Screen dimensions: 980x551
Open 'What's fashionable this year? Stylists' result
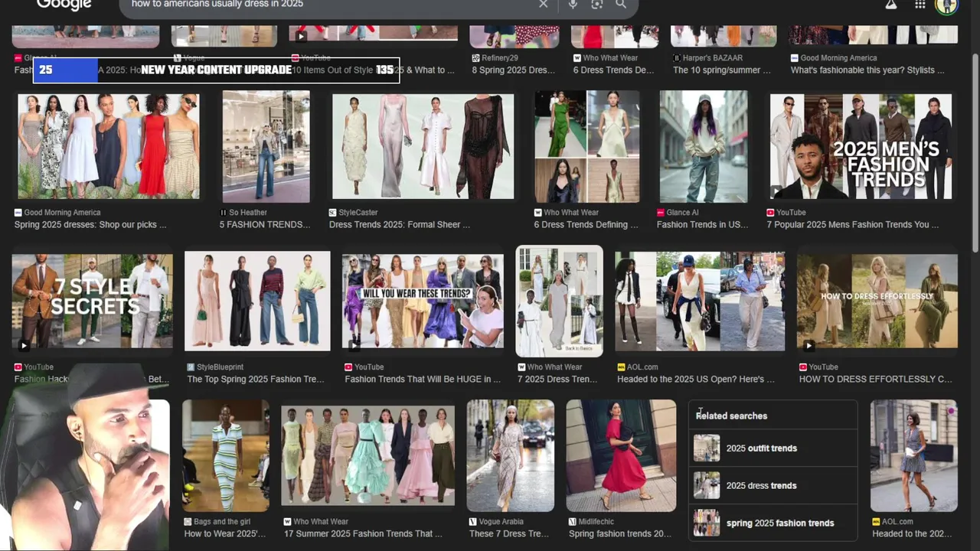[x=867, y=70]
